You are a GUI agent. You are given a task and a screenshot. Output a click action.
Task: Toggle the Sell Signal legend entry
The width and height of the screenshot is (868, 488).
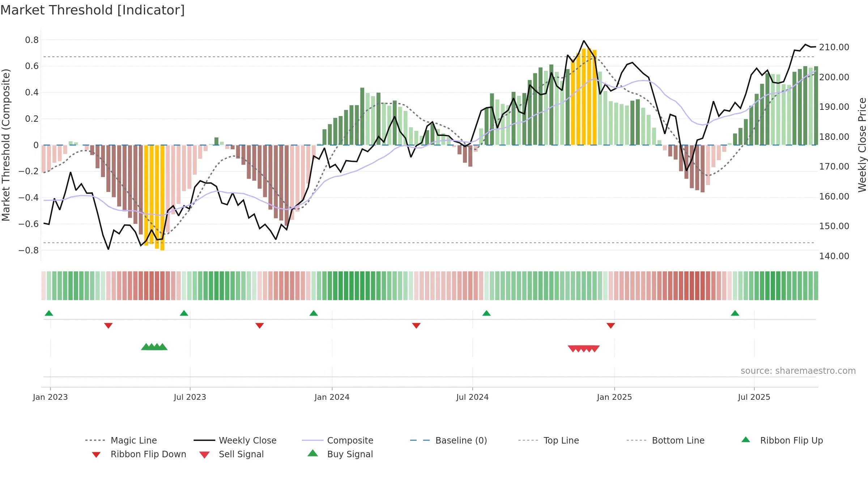pyautogui.click(x=231, y=454)
